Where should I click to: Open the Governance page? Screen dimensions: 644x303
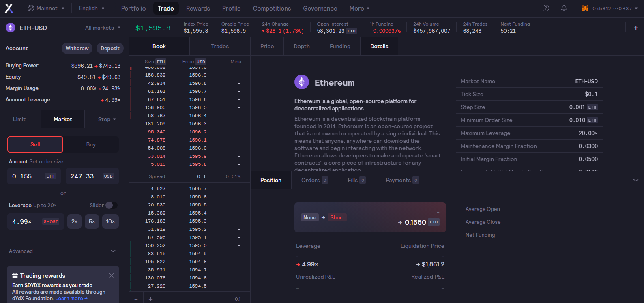pyautogui.click(x=320, y=8)
